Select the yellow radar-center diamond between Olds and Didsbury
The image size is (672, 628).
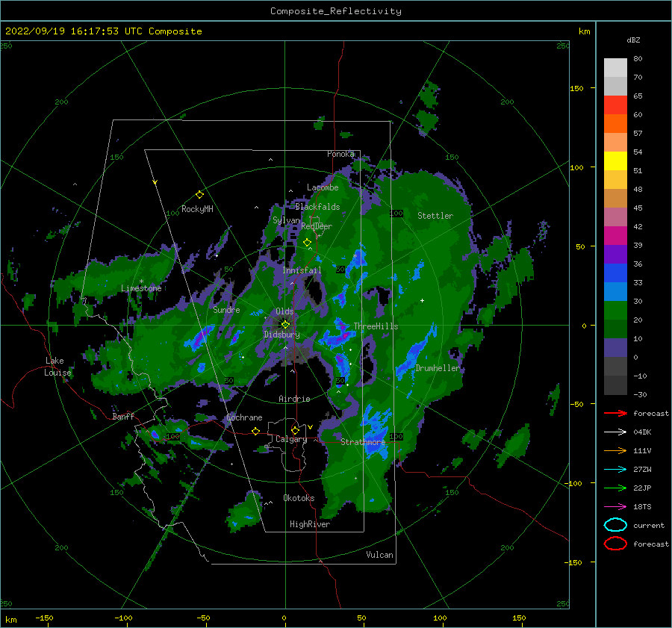pos(285,325)
